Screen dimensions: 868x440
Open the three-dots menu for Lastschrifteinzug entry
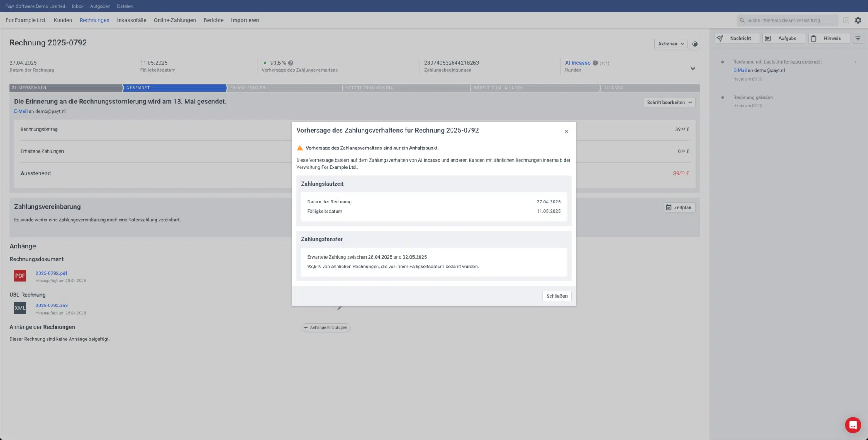855,62
